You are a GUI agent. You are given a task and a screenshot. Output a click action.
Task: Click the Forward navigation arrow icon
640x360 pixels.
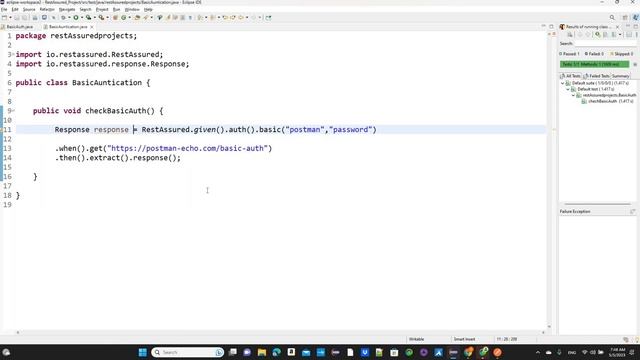[253, 18]
